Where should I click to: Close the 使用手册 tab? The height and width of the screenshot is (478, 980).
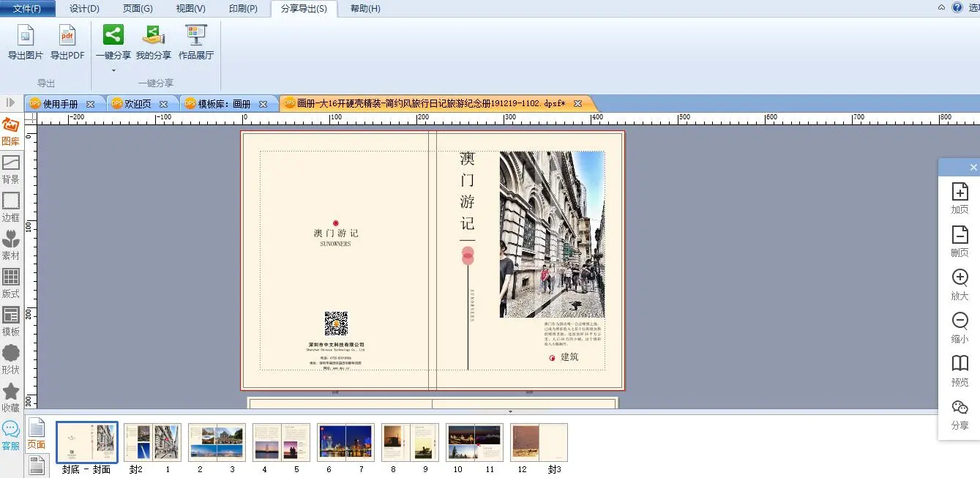(x=91, y=104)
